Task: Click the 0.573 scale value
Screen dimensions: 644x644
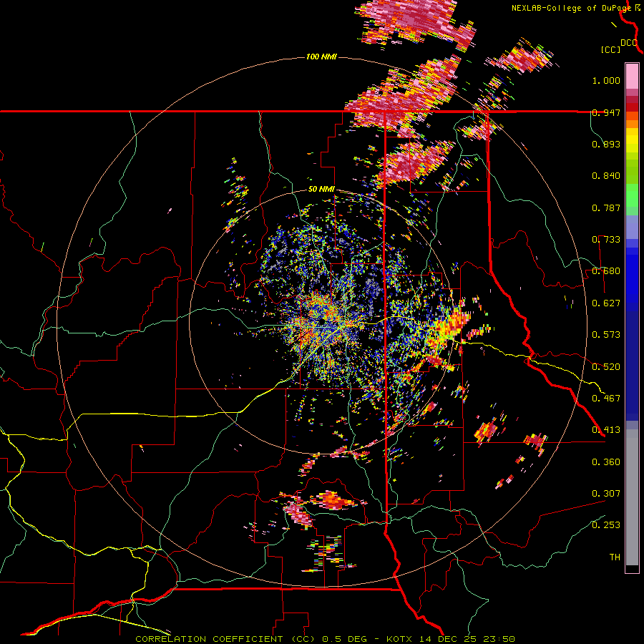Action: click(606, 335)
